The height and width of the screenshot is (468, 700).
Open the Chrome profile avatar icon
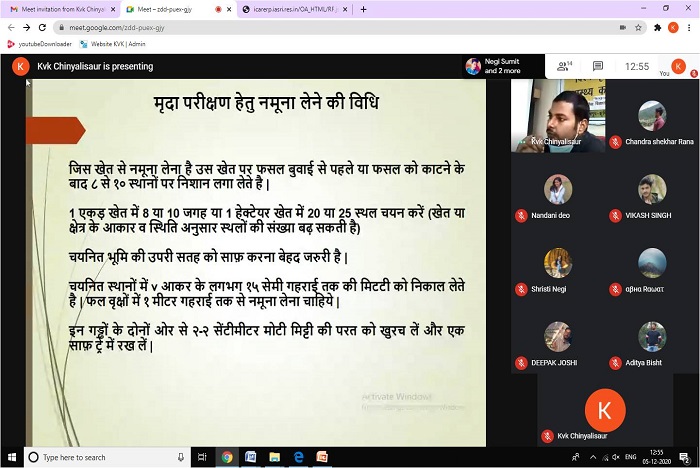[673, 27]
